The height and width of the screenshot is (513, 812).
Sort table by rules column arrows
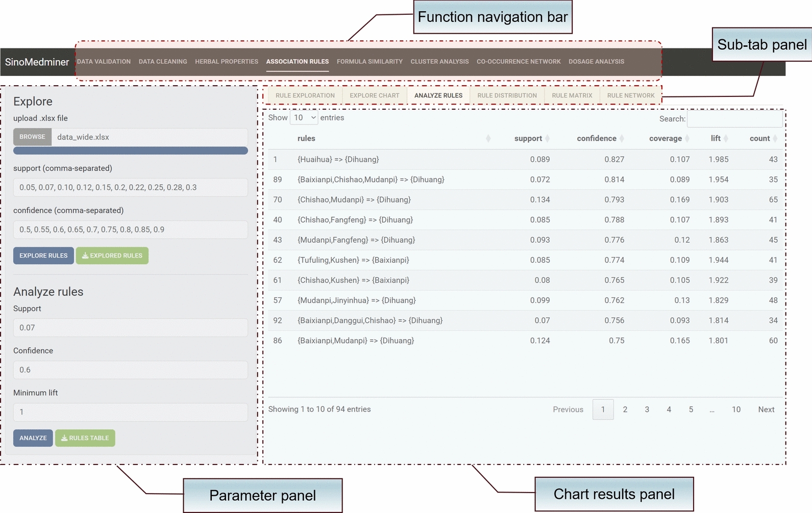click(x=488, y=139)
